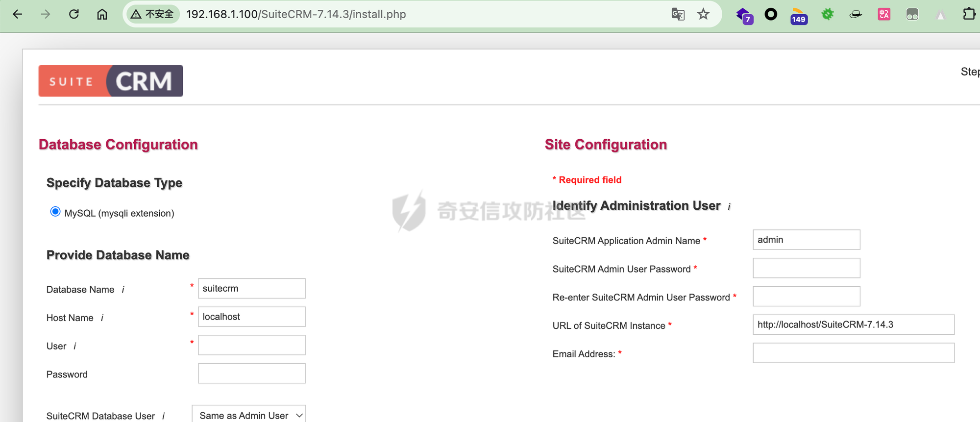Viewport: 980px width, 422px height.
Task: Go to the browser home page
Action: click(102, 14)
